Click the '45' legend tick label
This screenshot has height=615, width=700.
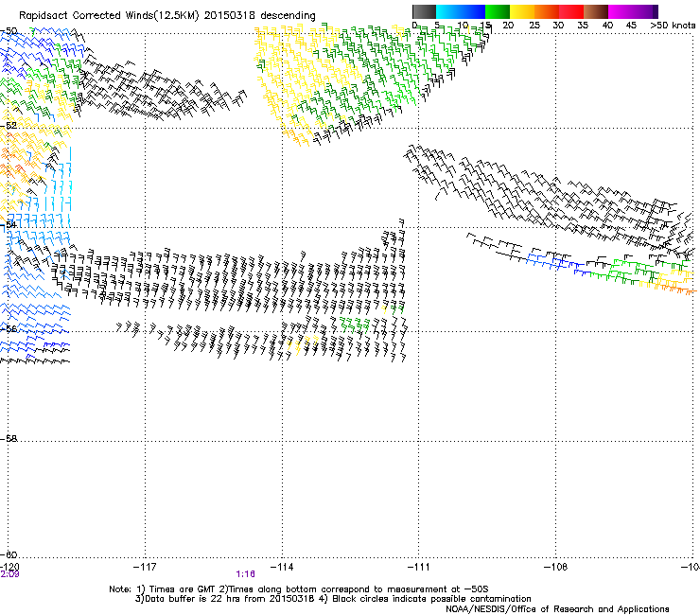(x=631, y=26)
